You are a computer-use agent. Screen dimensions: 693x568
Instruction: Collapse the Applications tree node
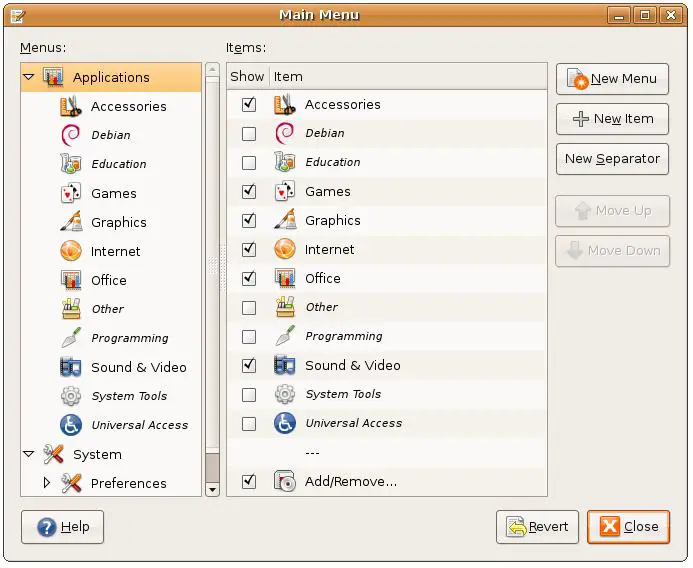29,77
